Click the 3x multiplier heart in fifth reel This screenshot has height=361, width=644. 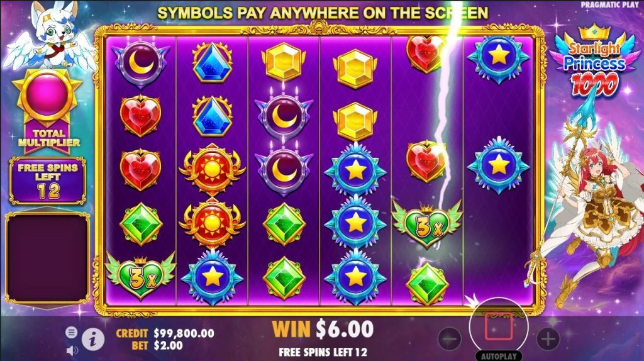(427, 224)
